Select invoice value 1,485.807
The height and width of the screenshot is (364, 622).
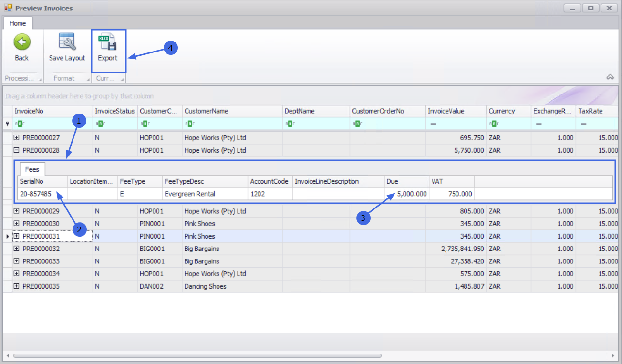click(456, 286)
